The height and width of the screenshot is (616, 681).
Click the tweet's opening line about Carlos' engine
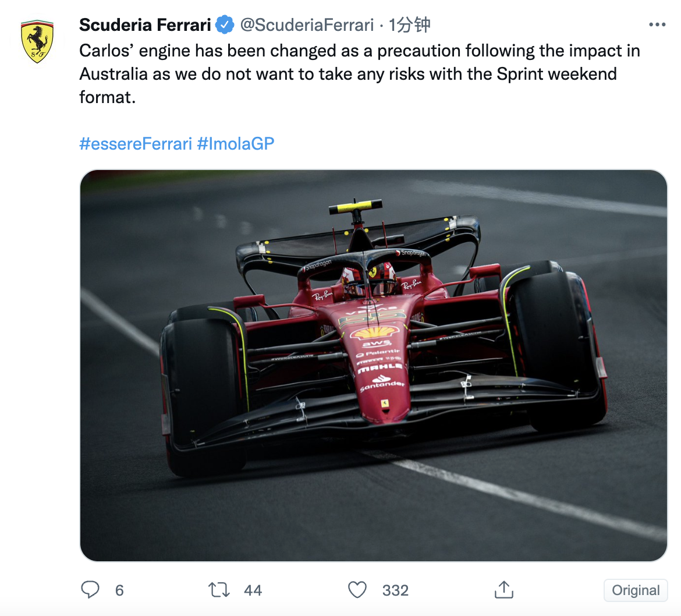tap(359, 51)
